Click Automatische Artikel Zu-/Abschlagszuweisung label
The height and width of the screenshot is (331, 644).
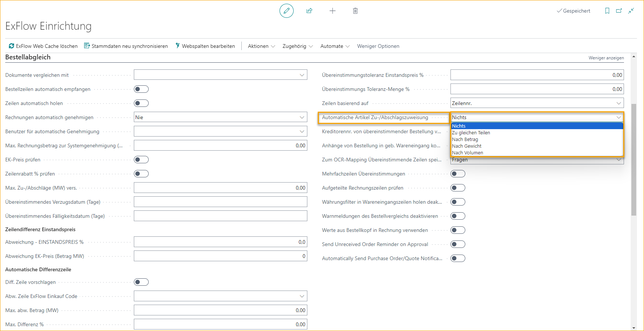pos(375,117)
